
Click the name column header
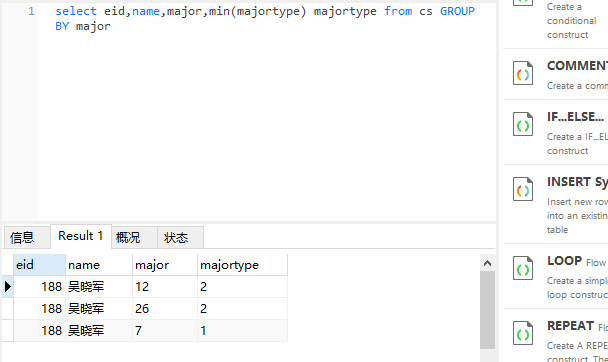[x=99, y=265]
